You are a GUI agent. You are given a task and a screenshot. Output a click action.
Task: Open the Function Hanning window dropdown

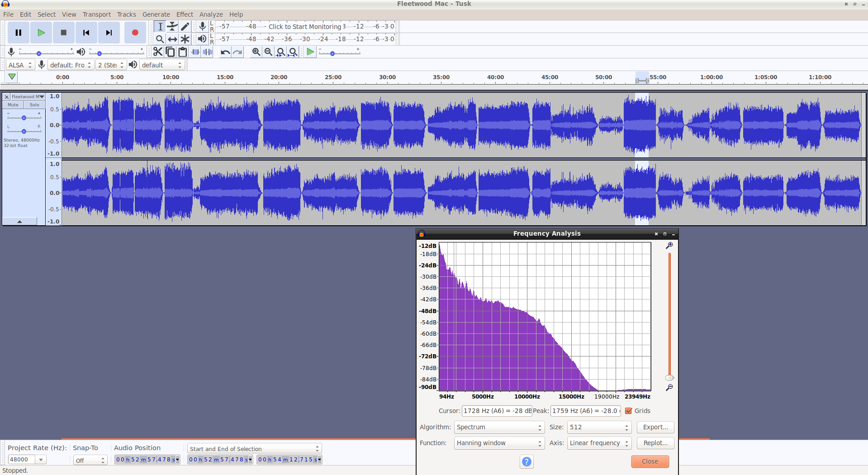(x=499, y=443)
